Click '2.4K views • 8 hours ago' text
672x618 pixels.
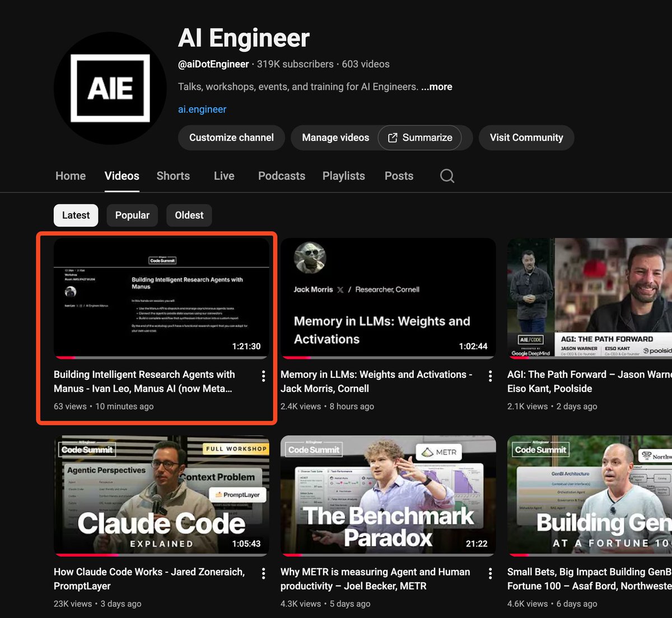(x=327, y=406)
